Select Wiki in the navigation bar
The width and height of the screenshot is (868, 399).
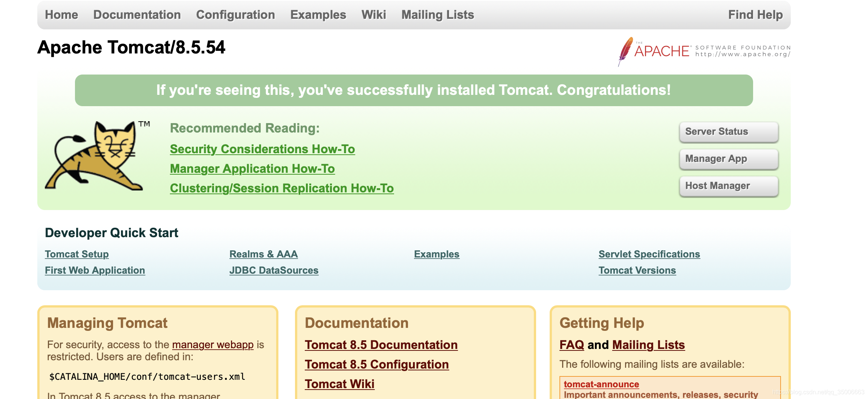pos(374,15)
